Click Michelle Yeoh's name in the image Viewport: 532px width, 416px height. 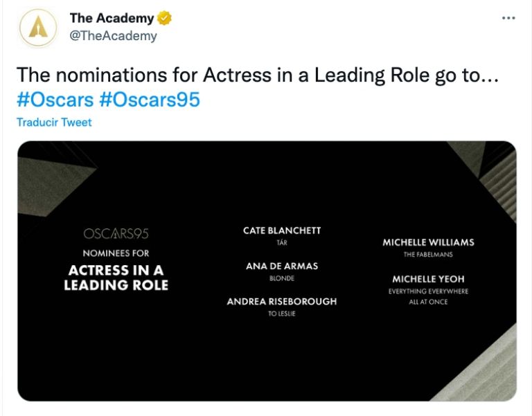428,279
